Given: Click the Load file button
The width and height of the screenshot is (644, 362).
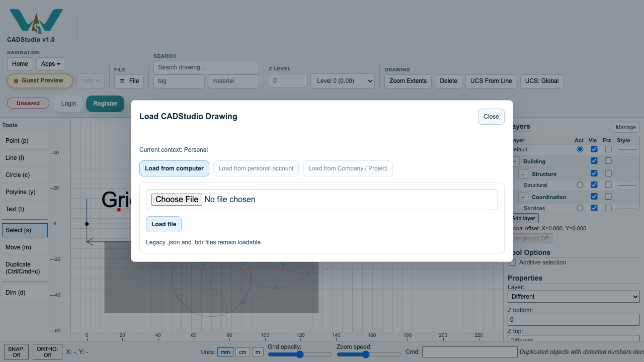Looking at the screenshot, I should [164, 224].
